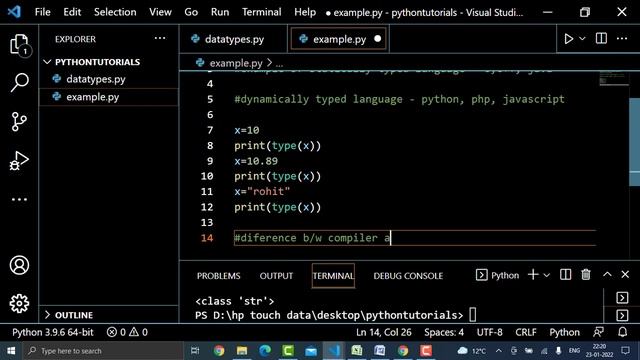Viewport: 640px width, 360px height.
Task: Change Spaces: 4 indentation setting
Action: 444,332
